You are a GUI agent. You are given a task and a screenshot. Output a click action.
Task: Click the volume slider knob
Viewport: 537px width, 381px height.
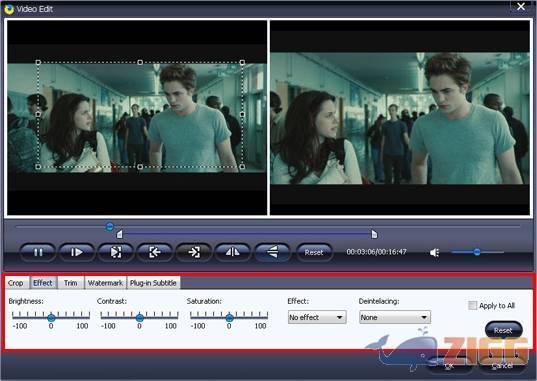(477, 252)
